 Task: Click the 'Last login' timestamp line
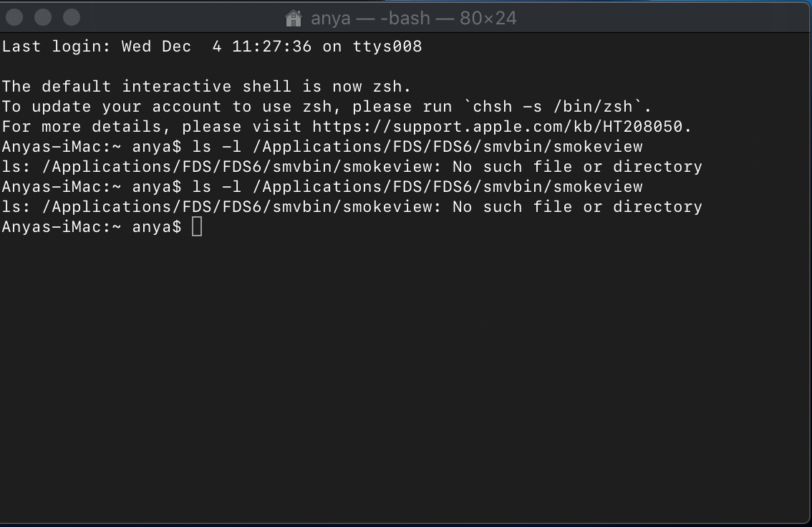(211, 46)
